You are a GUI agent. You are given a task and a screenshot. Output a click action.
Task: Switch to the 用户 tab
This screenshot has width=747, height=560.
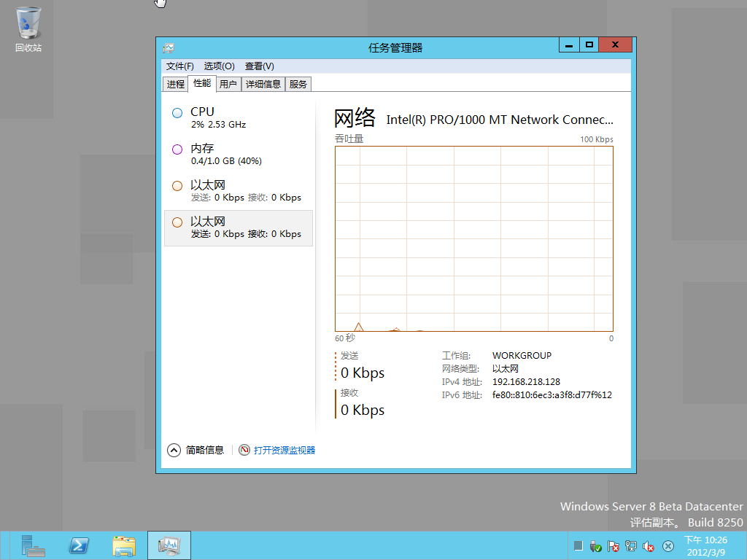pos(228,85)
